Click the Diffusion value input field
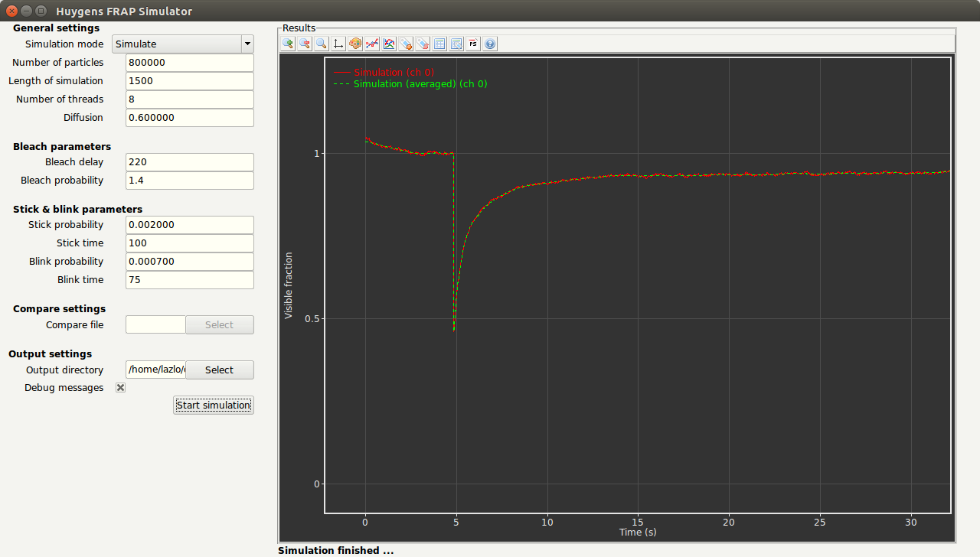Image resolution: width=980 pixels, height=557 pixels. click(189, 118)
